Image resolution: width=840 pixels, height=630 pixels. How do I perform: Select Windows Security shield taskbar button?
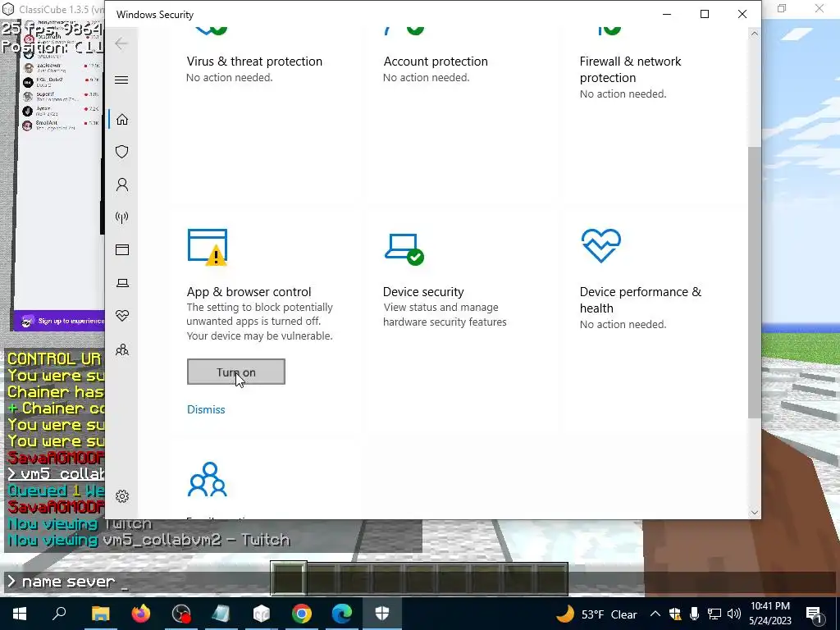(382, 614)
